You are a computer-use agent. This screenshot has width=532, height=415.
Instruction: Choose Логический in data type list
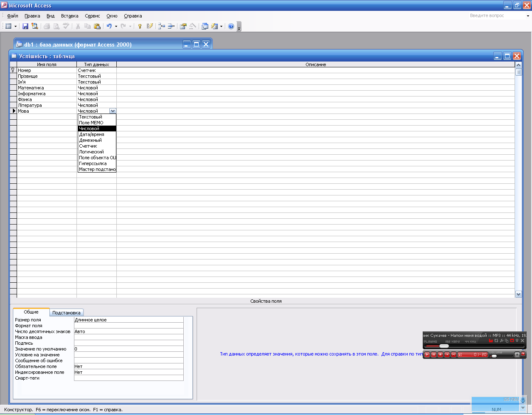(x=97, y=152)
